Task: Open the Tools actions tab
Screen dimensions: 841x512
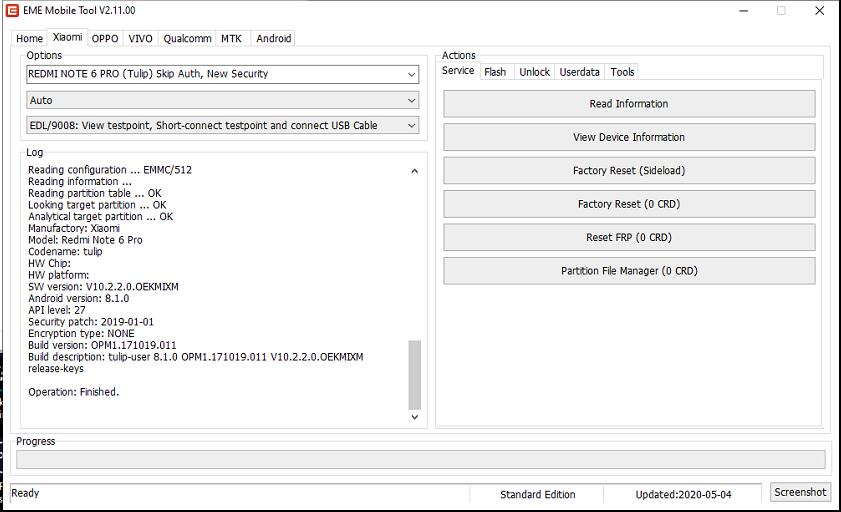Action: pyautogui.click(x=622, y=72)
